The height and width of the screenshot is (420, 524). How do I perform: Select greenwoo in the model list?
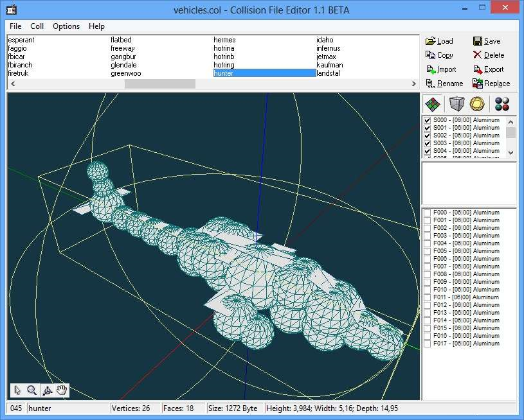125,73
